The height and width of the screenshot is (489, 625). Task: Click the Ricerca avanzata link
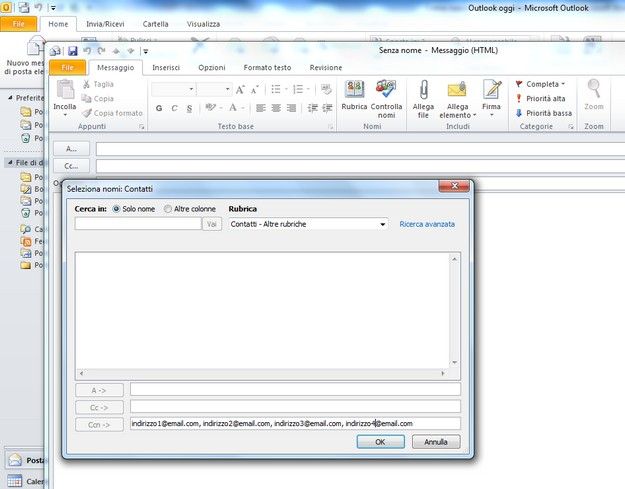click(427, 224)
